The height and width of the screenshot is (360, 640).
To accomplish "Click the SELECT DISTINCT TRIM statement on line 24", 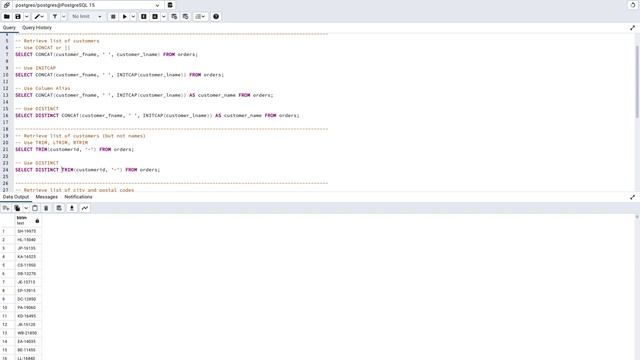I will point(88,170).
